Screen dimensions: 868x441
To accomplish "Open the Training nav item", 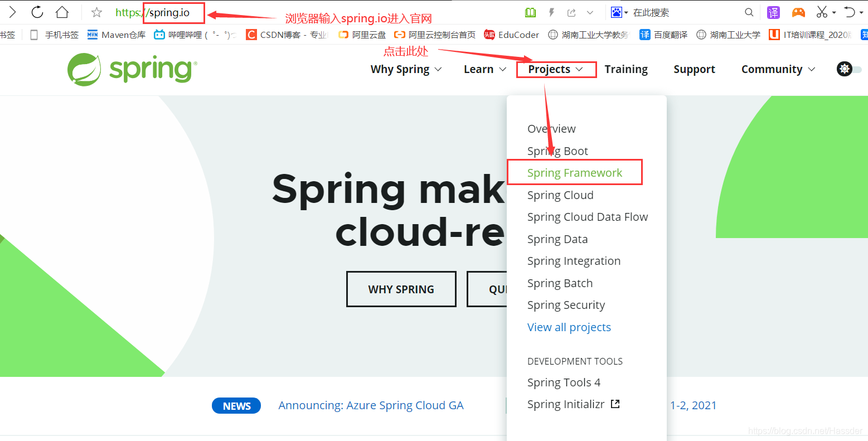I will pos(626,69).
